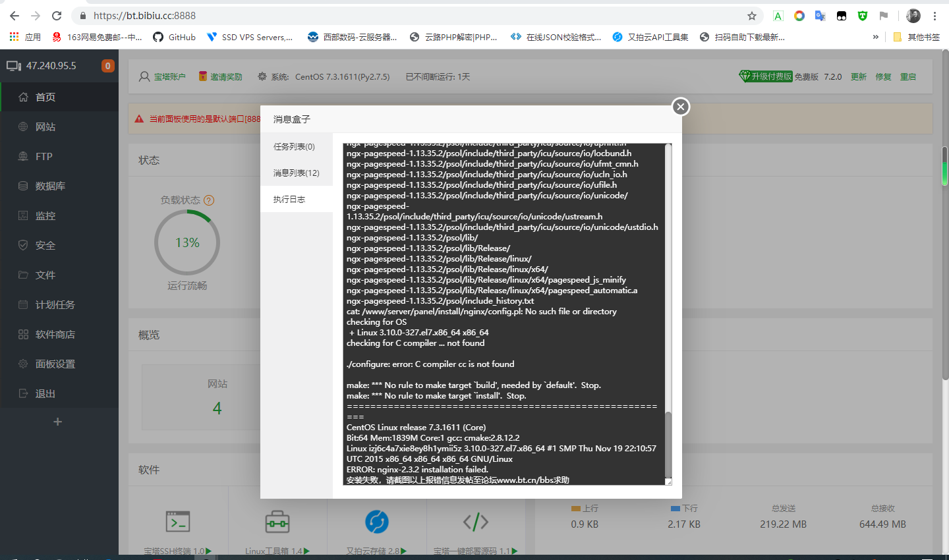Click the 修复 link in the top bar
The width and height of the screenshot is (949, 560).
[884, 77]
